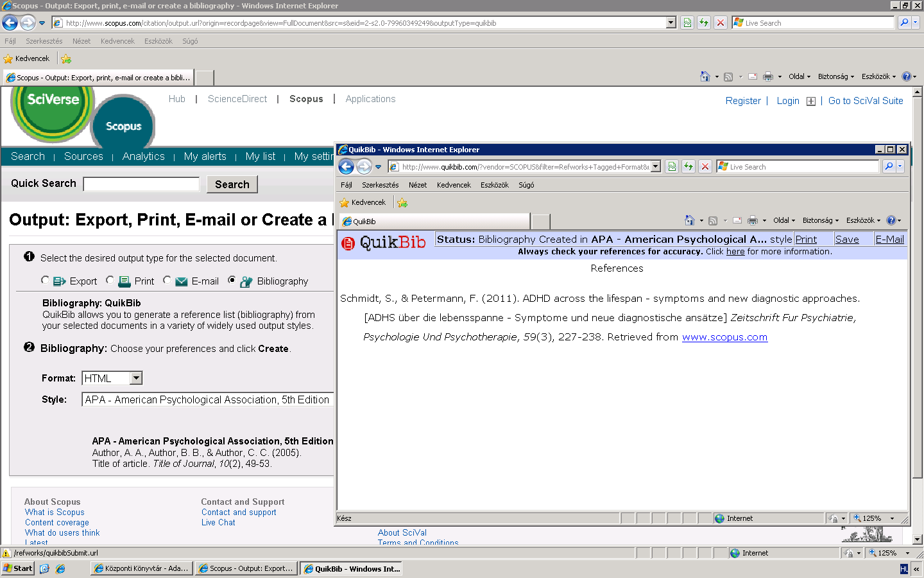
Task: Click the Start button on the taskbar
Action: (18, 568)
